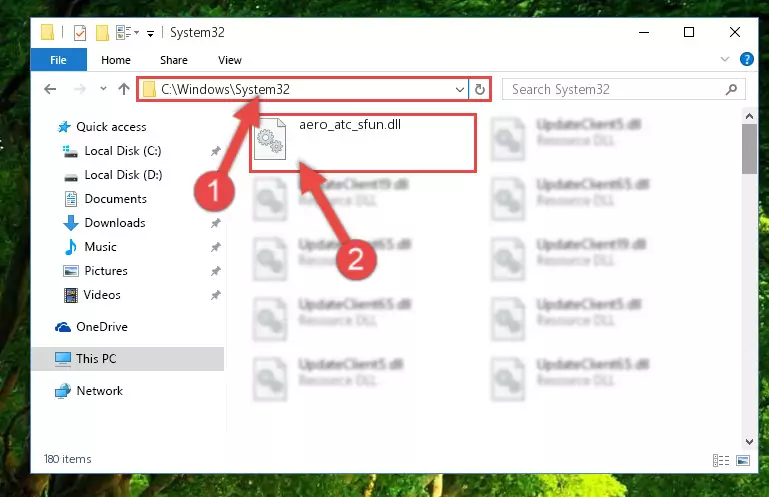This screenshot has width=769, height=497.
Task: Open the File ribbon tab
Action: tap(58, 60)
